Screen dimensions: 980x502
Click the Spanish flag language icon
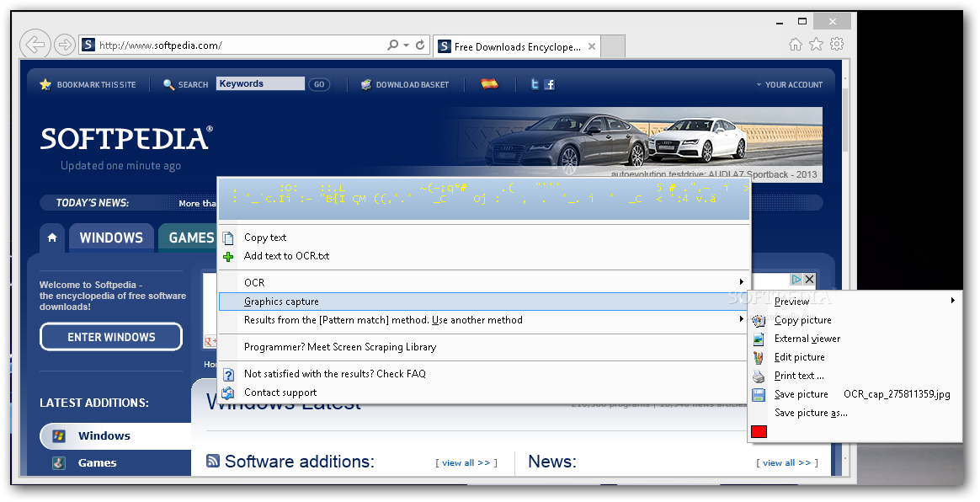pos(489,83)
